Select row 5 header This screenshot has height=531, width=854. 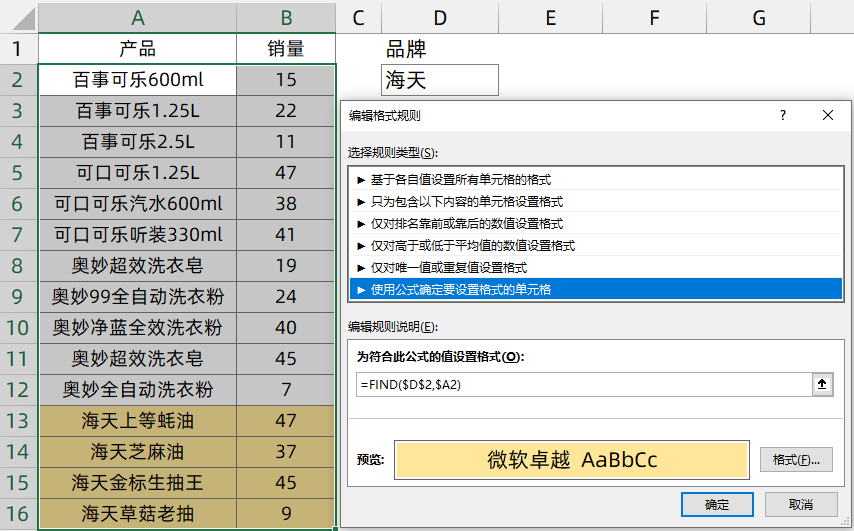18,173
